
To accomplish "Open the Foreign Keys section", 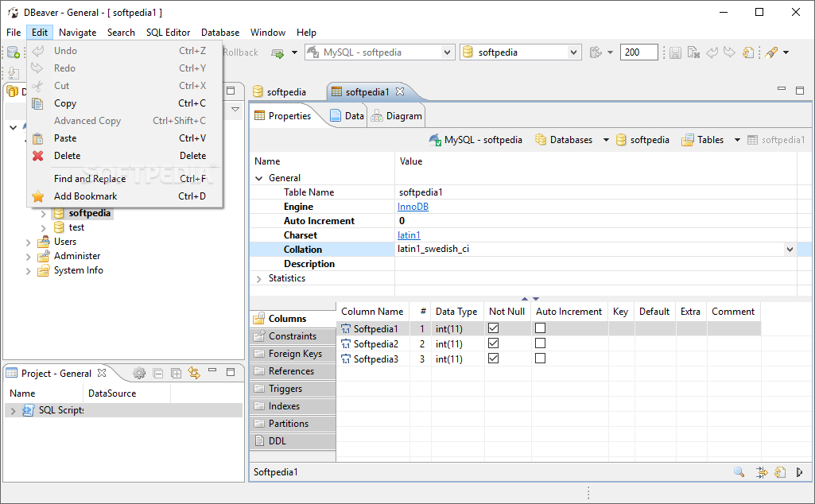I will point(293,354).
